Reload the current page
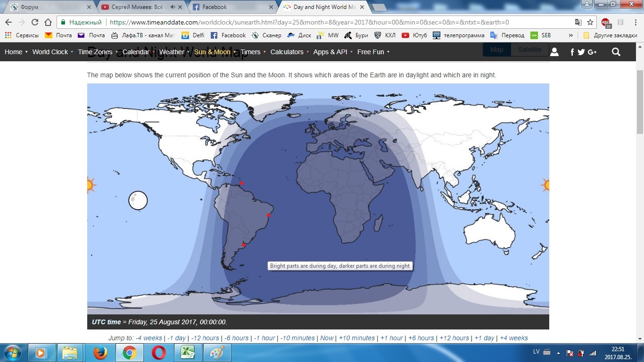644x362 pixels. pyautogui.click(x=34, y=22)
